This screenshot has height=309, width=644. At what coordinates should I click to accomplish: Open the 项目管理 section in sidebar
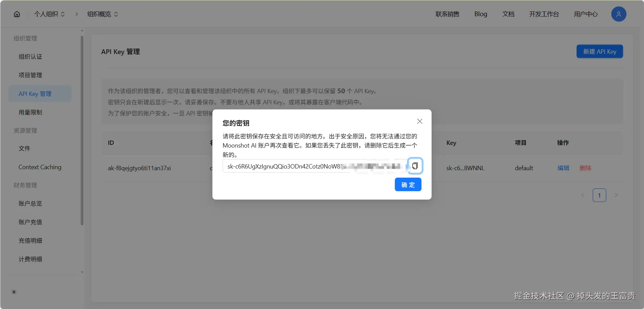(x=30, y=75)
